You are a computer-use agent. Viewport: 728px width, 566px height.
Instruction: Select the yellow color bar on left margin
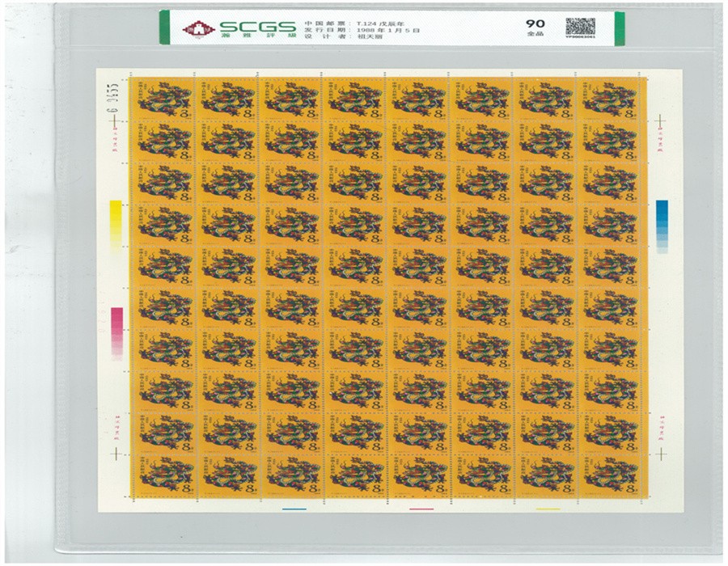coord(116,220)
